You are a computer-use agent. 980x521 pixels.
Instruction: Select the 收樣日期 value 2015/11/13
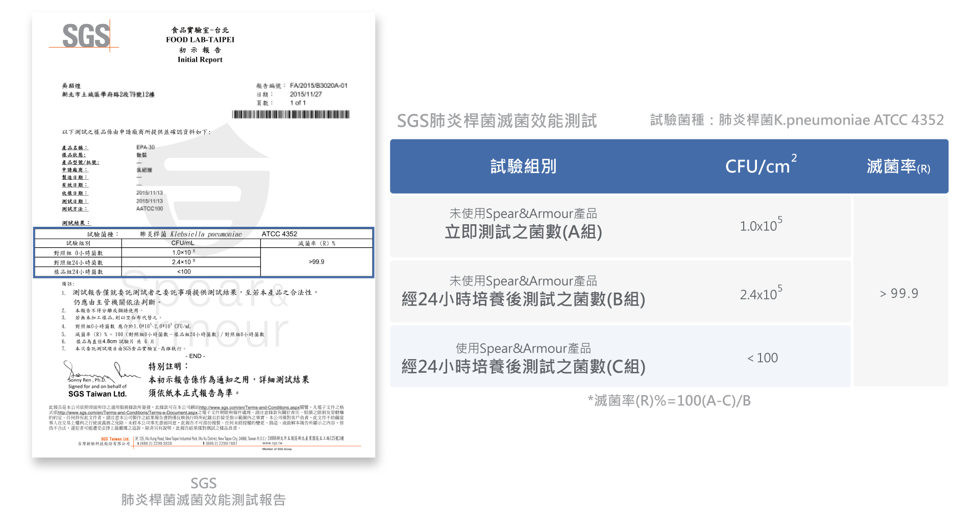[150, 193]
